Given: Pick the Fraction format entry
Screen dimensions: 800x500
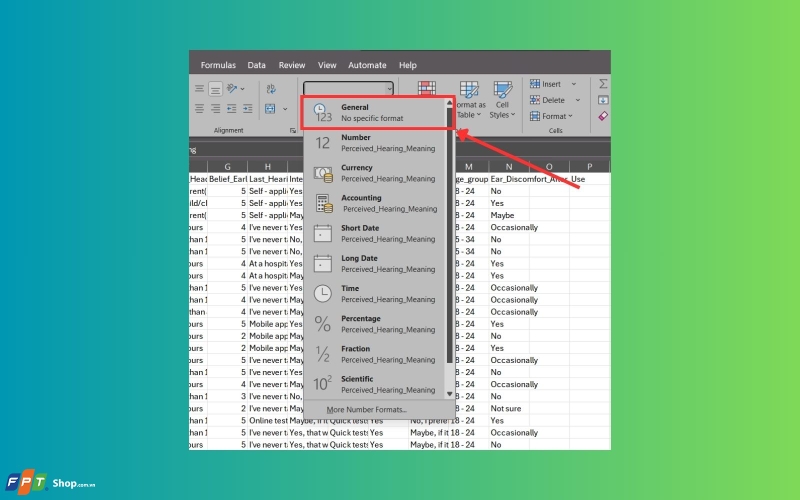Looking at the screenshot, I should point(375,354).
